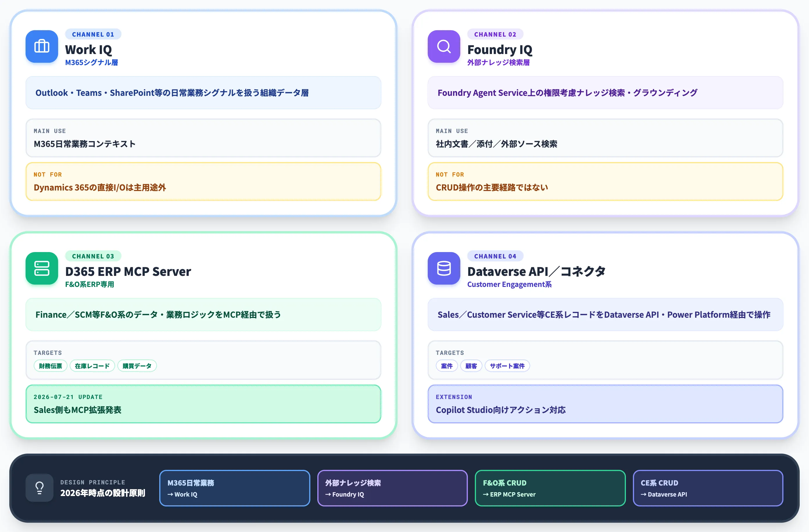Click the 在庫レコード target chip
This screenshot has height=532, width=809.
click(x=92, y=366)
